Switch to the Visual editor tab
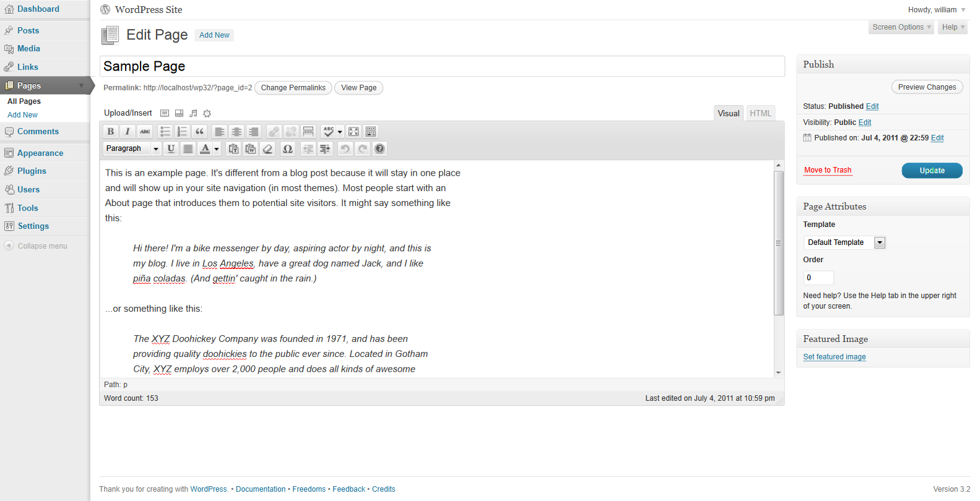 729,113
